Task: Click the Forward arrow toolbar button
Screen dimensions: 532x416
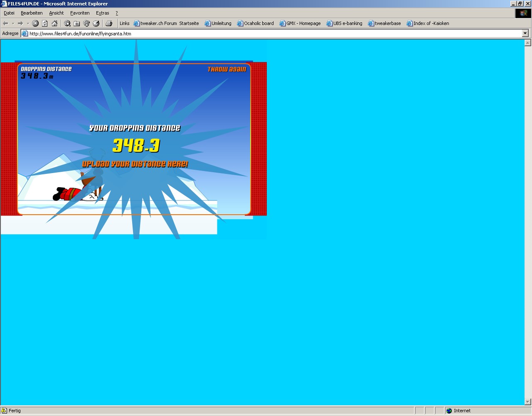Action: tap(20, 23)
